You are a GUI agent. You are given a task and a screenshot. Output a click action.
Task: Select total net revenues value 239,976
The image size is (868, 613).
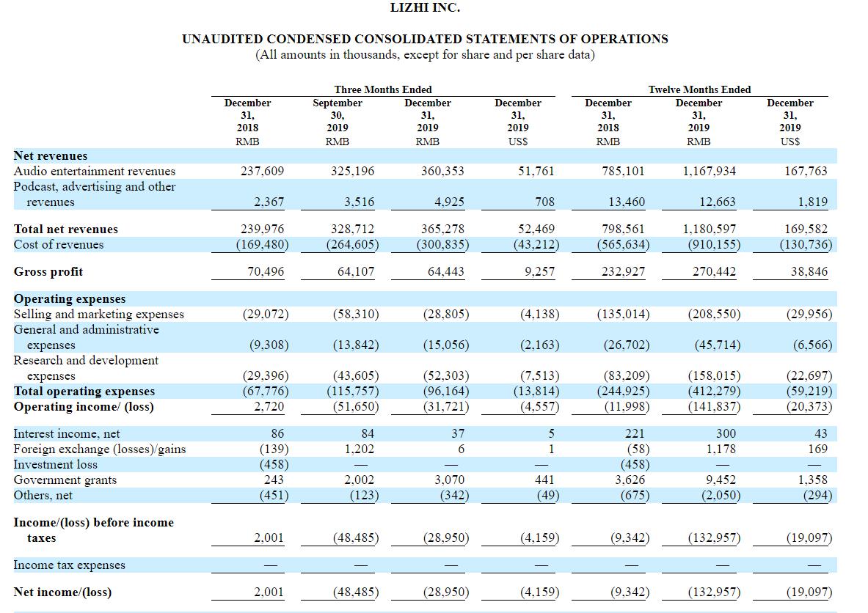point(262,230)
